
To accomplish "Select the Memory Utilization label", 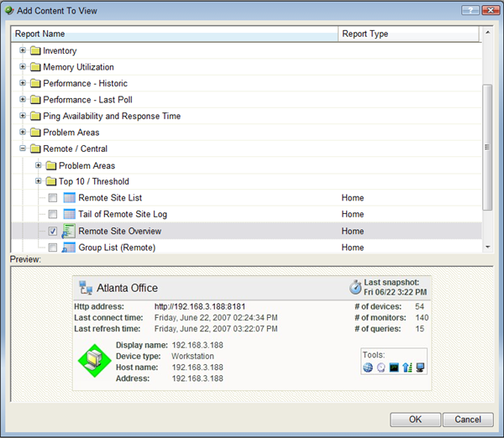I will click(78, 67).
